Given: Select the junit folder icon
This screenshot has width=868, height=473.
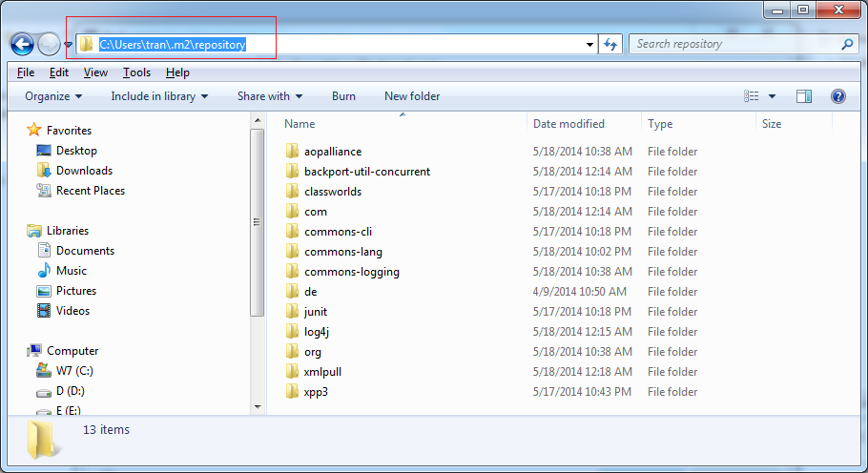Looking at the screenshot, I should point(292,311).
